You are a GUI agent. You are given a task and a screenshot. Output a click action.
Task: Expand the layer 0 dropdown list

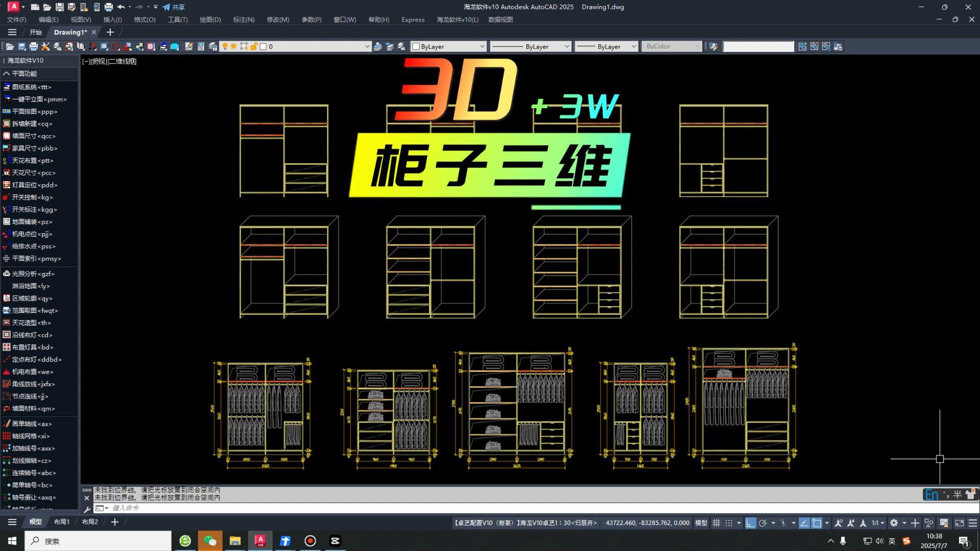click(367, 46)
